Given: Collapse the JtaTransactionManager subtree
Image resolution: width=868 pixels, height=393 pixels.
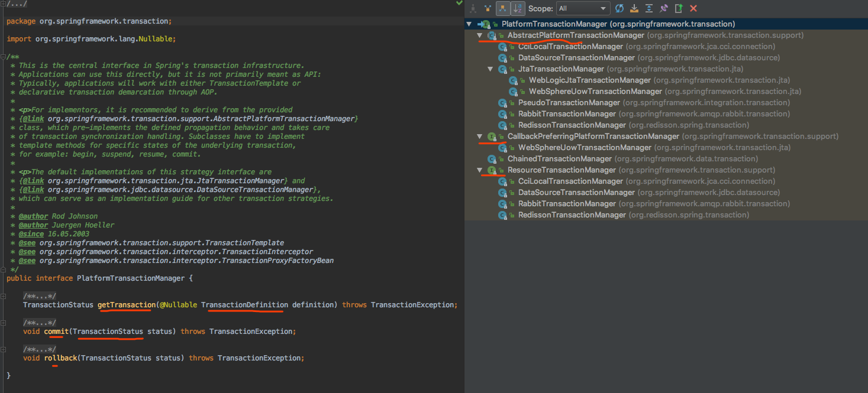Looking at the screenshot, I should pyautogui.click(x=491, y=69).
